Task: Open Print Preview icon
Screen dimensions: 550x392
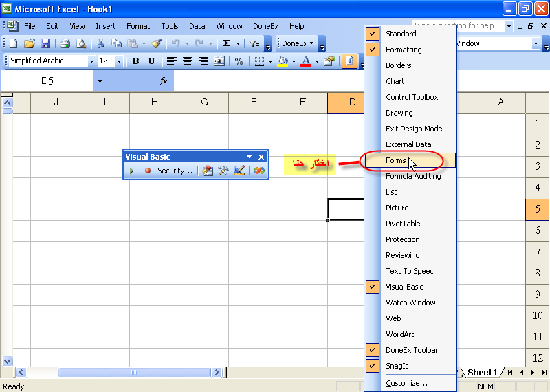Action: click(81, 43)
